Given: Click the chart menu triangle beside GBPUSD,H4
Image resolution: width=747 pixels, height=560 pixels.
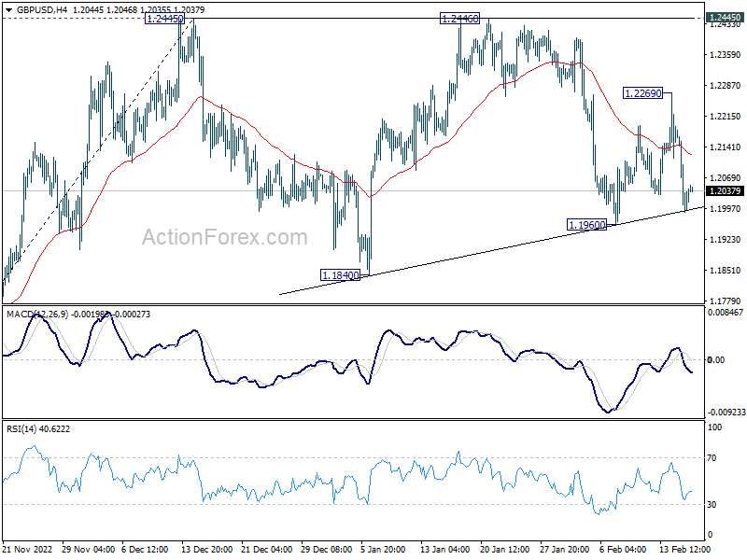Looking at the screenshot, I should pos(8,9).
